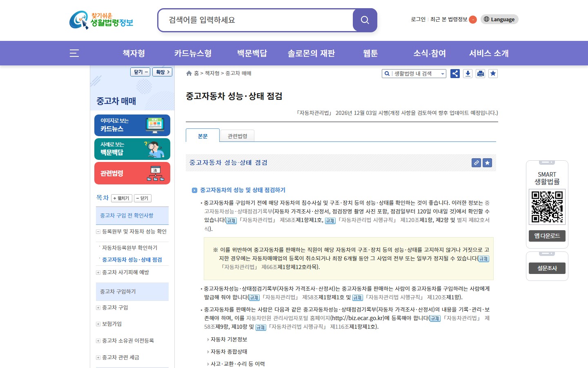Click the 로그인 link
This screenshot has width=588, height=368.
(418, 19)
